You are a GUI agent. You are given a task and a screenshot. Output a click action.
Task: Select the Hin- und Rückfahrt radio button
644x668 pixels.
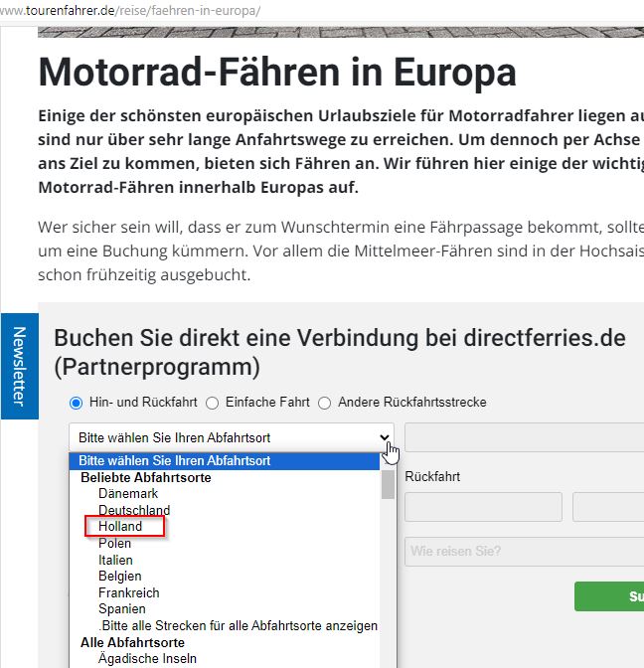[x=77, y=403]
